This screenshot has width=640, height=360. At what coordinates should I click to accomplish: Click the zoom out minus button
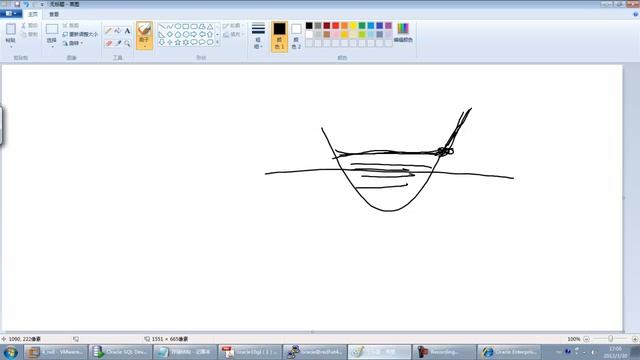(587, 339)
